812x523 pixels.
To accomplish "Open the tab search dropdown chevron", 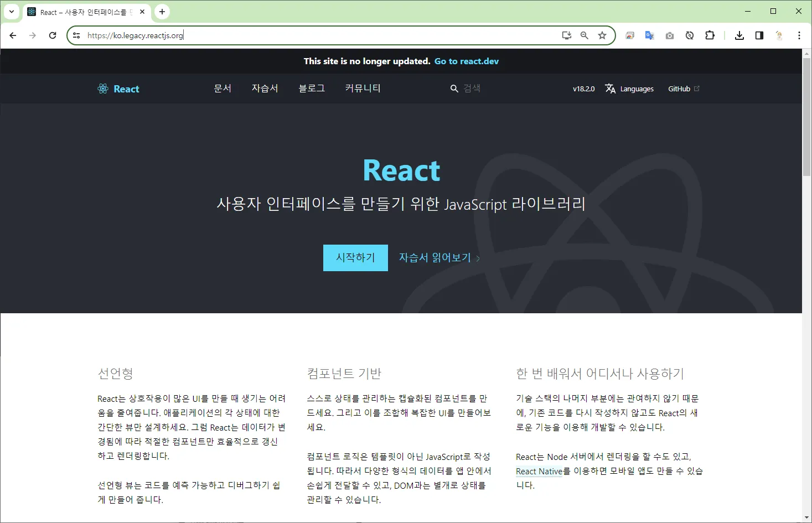I will click(x=12, y=12).
